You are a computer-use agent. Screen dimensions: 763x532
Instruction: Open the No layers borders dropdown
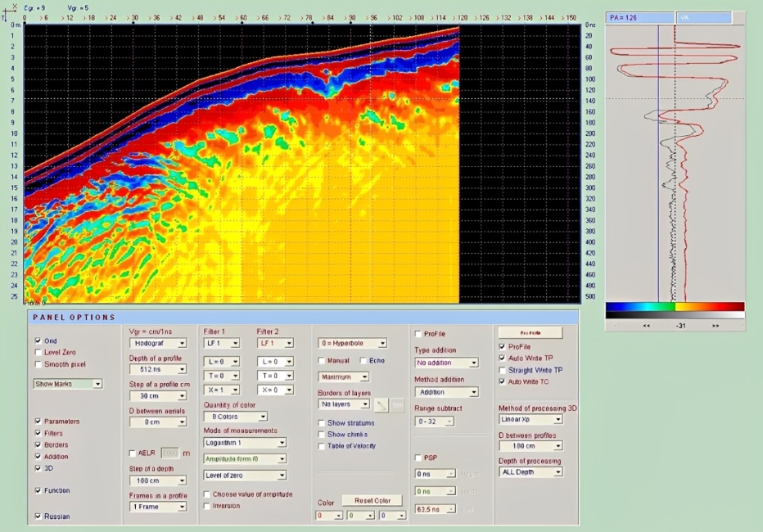tap(344, 404)
